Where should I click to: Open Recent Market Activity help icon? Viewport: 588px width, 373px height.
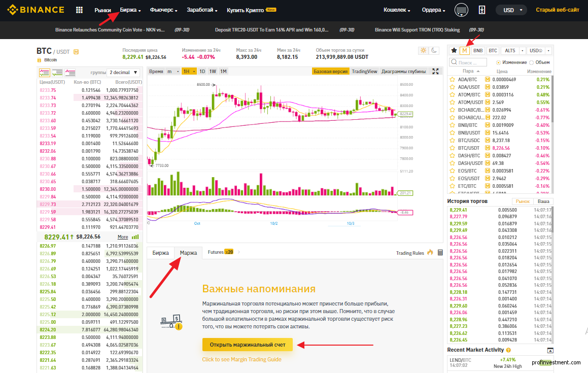508,350
